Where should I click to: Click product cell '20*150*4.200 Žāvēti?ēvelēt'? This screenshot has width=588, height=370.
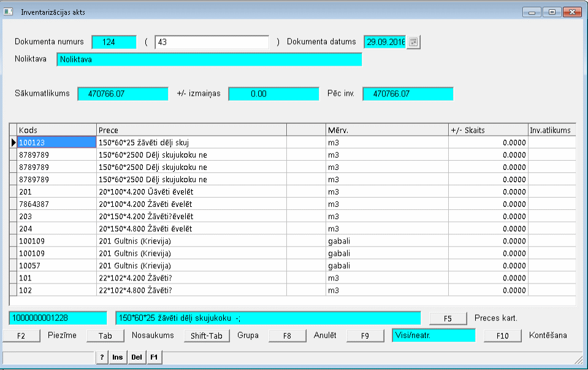pos(192,217)
